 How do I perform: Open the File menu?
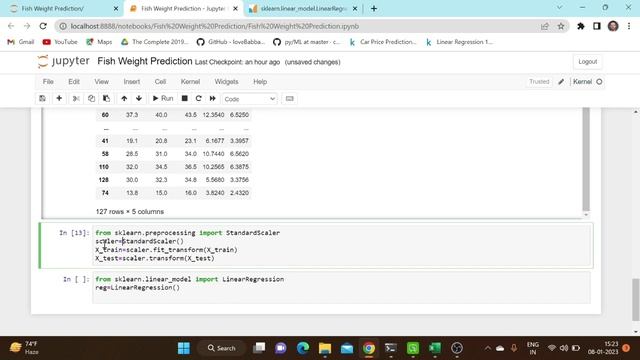pos(48,82)
